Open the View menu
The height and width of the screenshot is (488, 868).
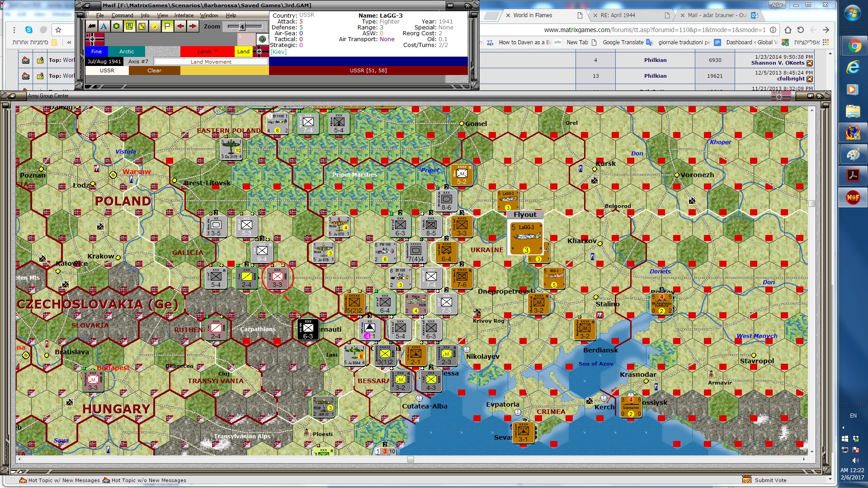coord(162,15)
